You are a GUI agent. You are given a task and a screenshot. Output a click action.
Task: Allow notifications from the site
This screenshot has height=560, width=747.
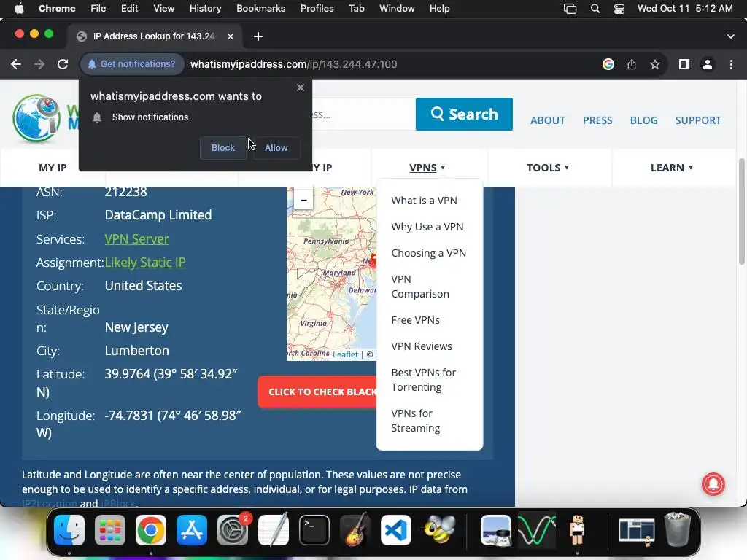[x=276, y=147]
